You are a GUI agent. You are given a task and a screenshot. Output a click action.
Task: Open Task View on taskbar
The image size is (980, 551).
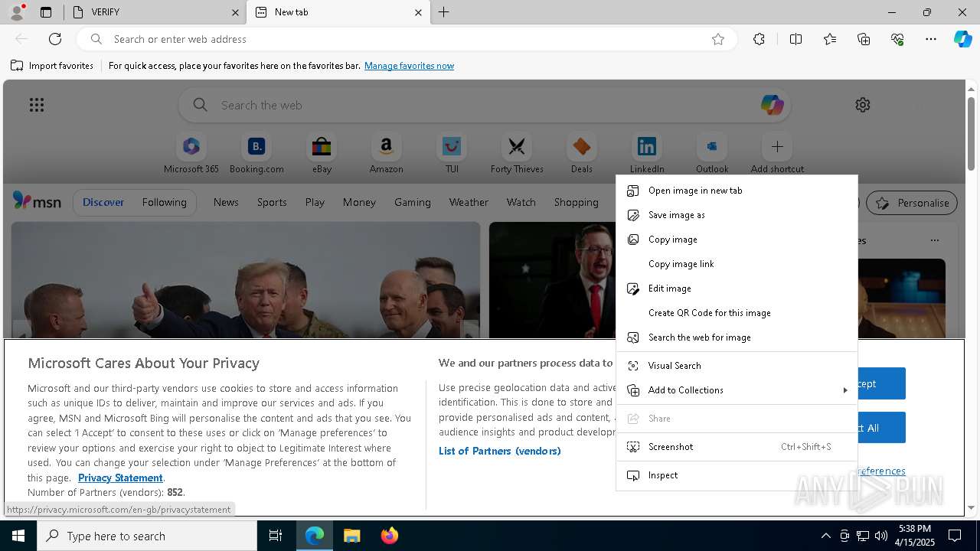tap(276, 536)
